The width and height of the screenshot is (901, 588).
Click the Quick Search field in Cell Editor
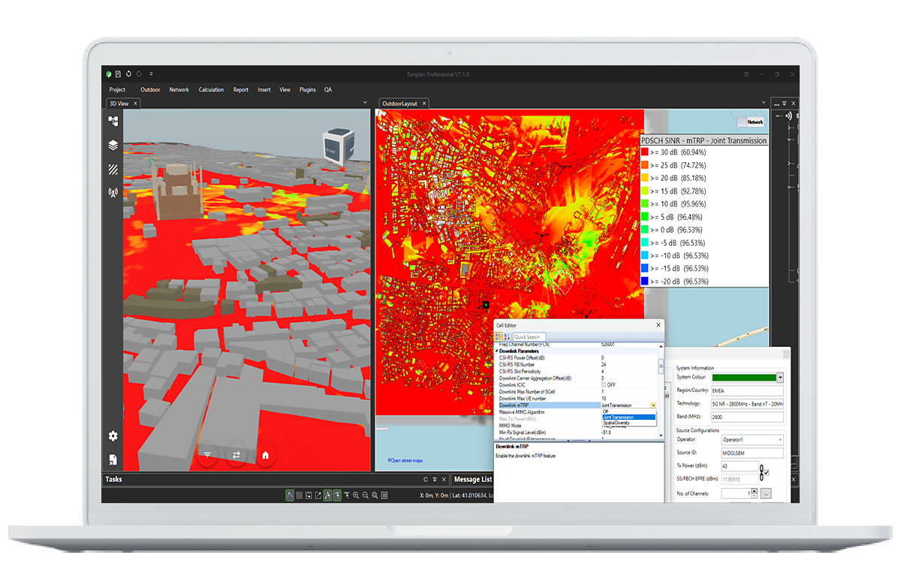point(529,336)
